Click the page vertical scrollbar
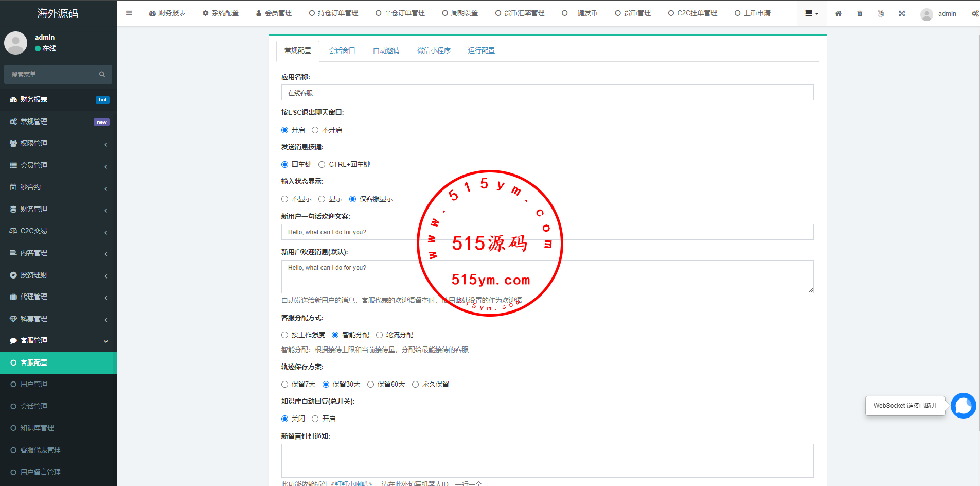The height and width of the screenshot is (486, 980). pyautogui.click(x=977, y=206)
